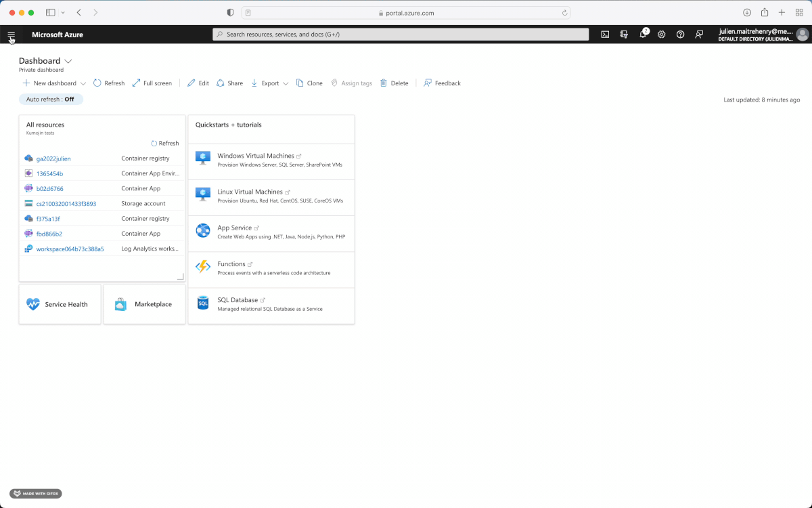The height and width of the screenshot is (508, 812).
Task: Click Clone in the dashboard toolbar
Action: (309, 83)
